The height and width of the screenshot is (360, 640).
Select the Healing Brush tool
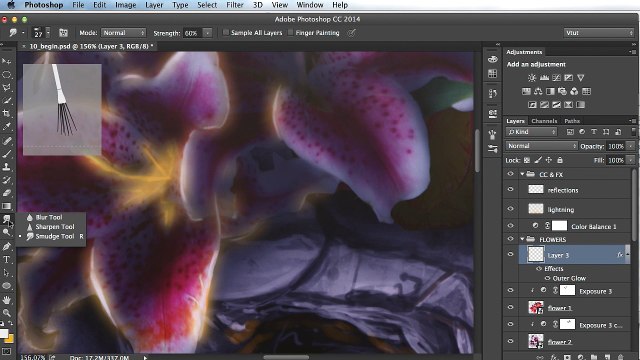tap(7, 141)
